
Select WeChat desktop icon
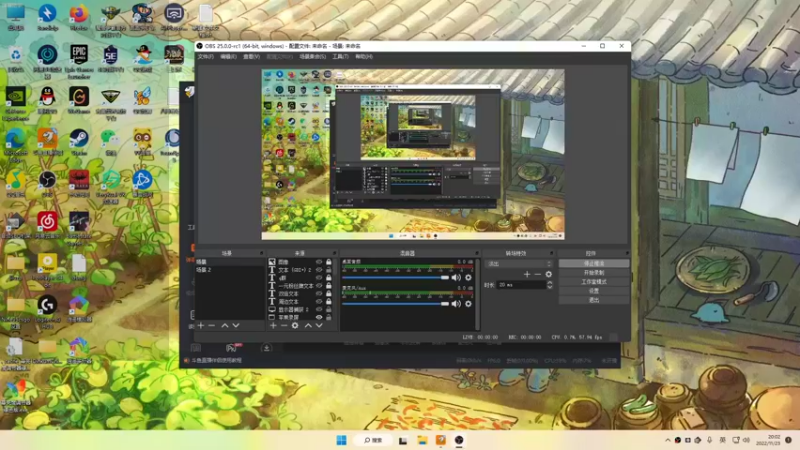point(110,142)
